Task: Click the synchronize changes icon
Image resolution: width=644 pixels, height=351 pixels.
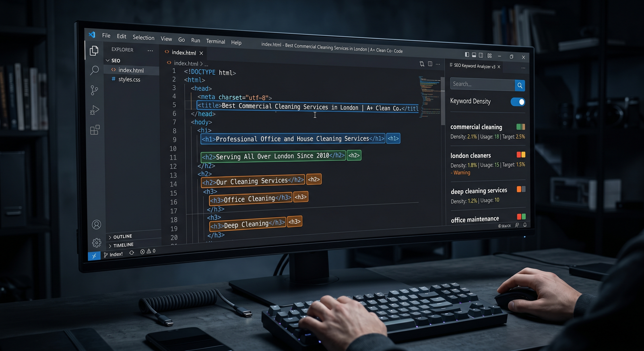Action: 132,253
